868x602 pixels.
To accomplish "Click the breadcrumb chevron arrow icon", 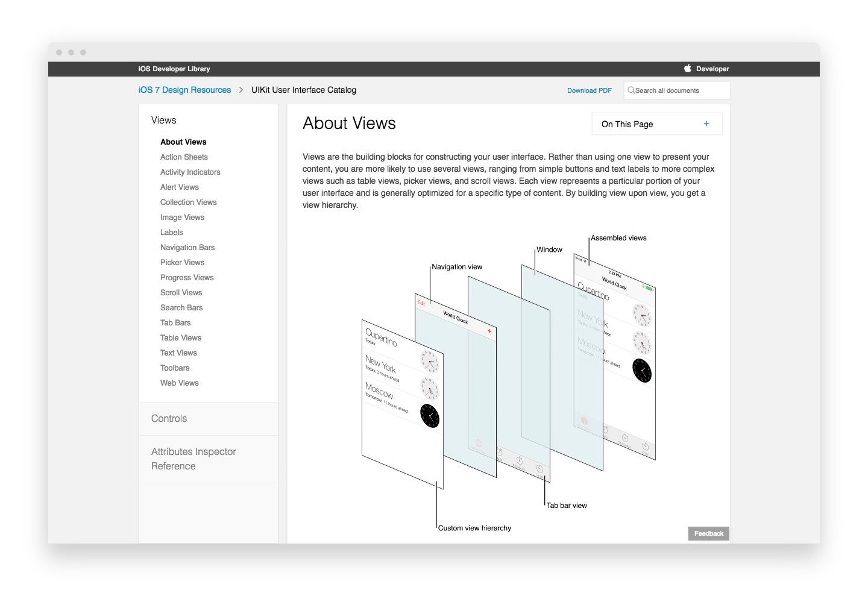I will 241,90.
